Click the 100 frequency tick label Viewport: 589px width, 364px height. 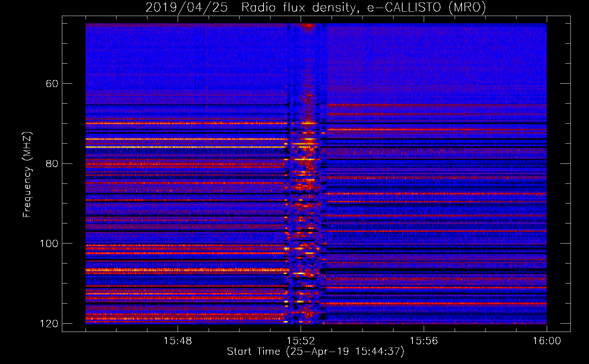pos(49,244)
